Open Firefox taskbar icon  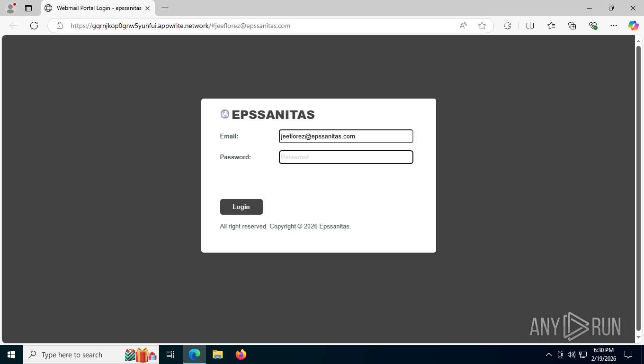[x=241, y=355]
